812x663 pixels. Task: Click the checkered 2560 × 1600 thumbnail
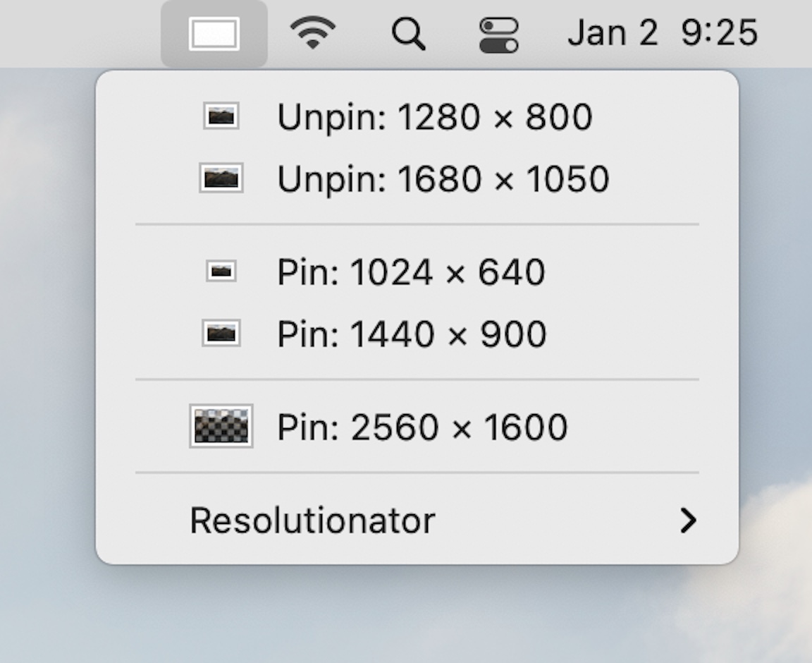[x=221, y=426]
